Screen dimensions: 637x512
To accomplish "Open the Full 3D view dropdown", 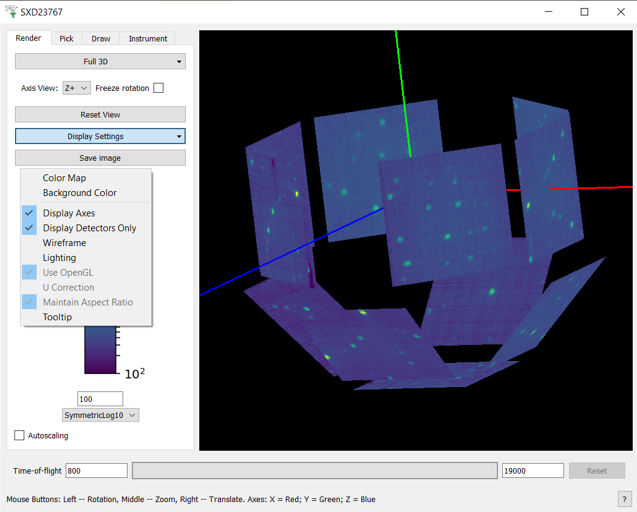I will (x=100, y=62).
